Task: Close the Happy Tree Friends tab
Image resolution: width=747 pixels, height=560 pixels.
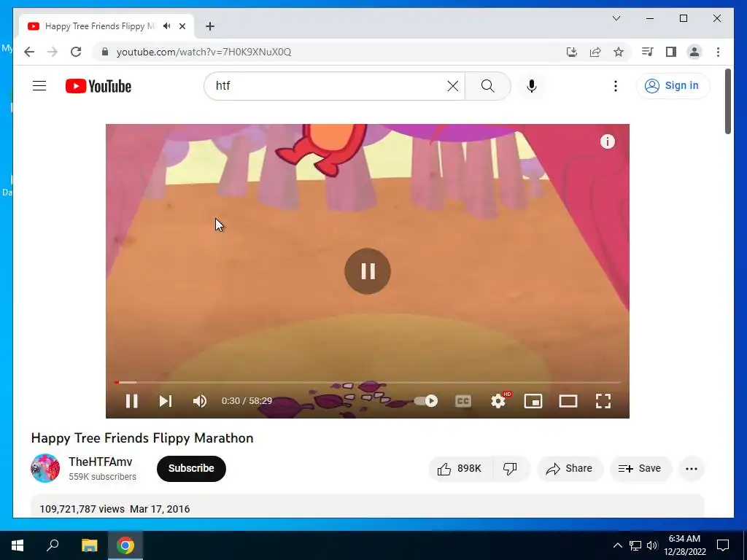Action: click(x=182, y=26)
